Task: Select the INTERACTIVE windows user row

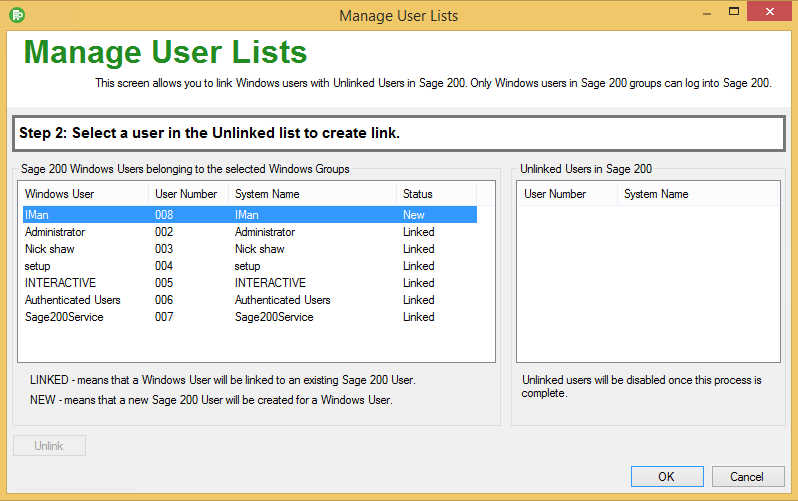Action: 249,283
